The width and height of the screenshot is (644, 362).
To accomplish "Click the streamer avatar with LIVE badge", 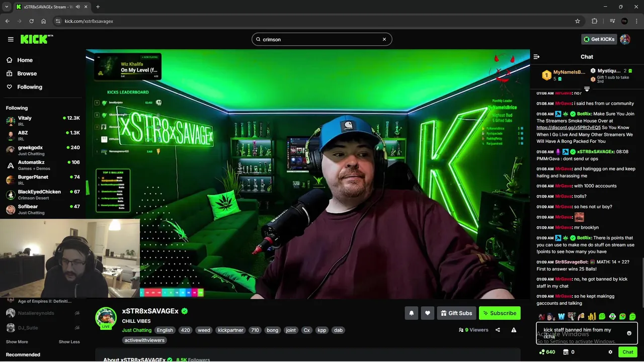I will coord(106,318).
